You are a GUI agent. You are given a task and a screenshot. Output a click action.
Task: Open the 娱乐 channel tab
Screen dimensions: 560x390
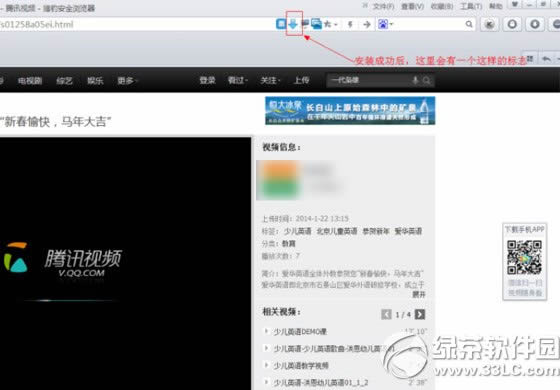[x=95, y=81]
